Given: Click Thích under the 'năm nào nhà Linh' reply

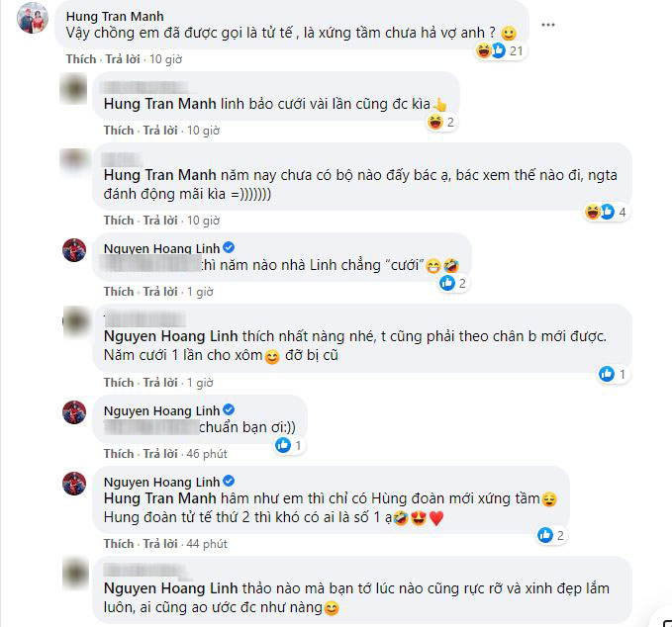Looking at the screenshot, I should [119, 292].
